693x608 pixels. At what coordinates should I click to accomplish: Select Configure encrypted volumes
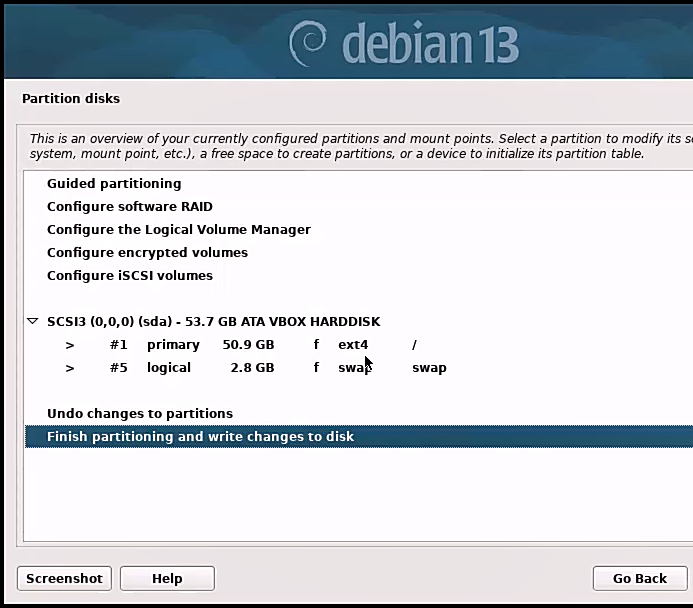147,253
